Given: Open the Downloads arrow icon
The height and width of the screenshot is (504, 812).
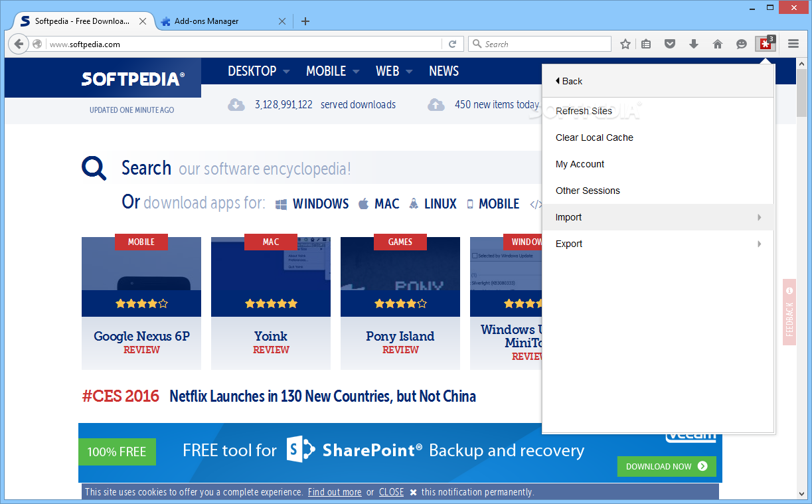Looking at the screenshot, I should click(694, 44).
